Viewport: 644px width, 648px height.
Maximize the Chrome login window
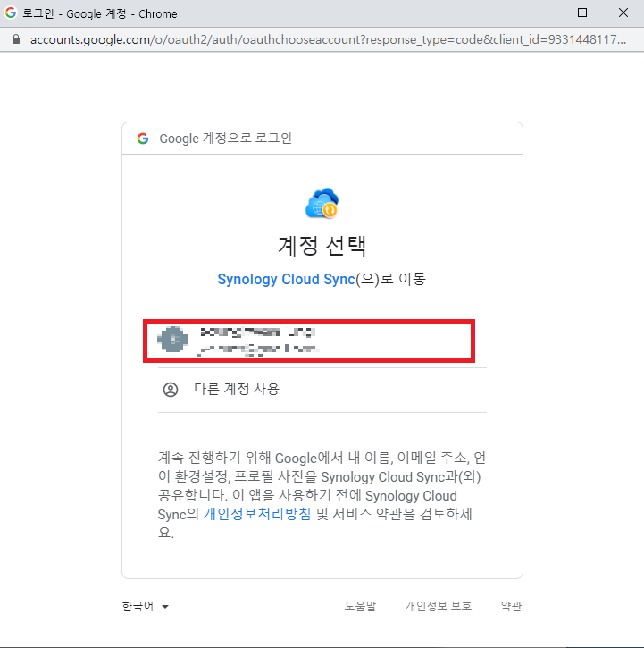click(582, 13)
